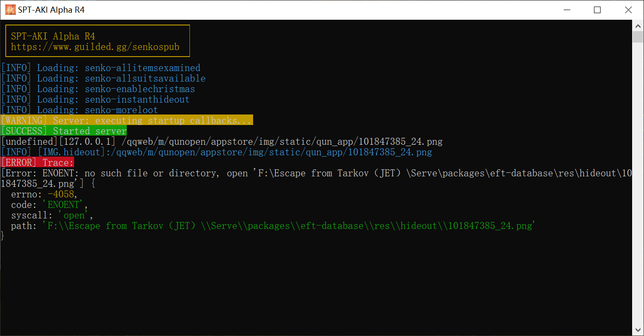Click the '[WARNING] Server: executing startup callbacks' line

coord(127,120)
